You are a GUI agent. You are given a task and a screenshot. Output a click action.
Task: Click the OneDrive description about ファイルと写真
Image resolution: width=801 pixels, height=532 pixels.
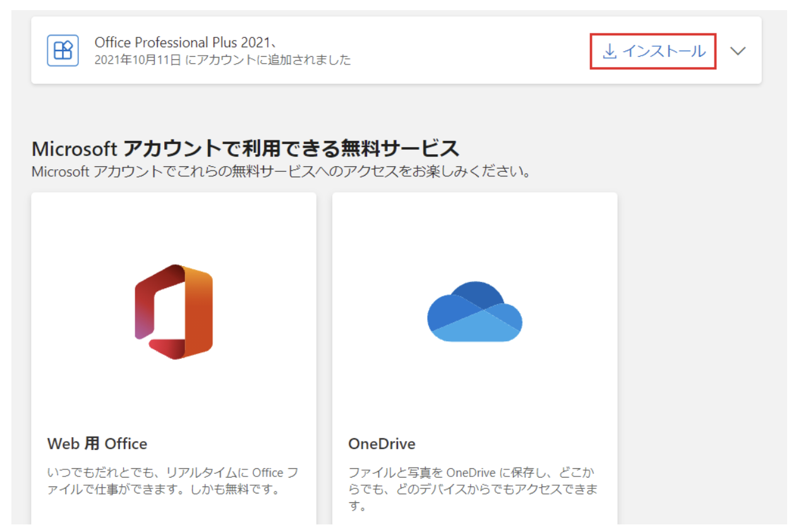pyautogui.click(x=473, y=489)
